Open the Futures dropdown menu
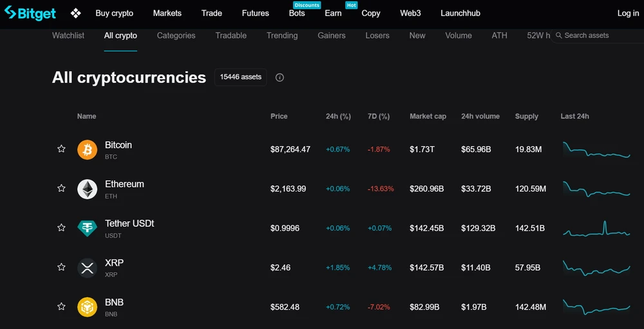The image size is (644, 329). 255,13
